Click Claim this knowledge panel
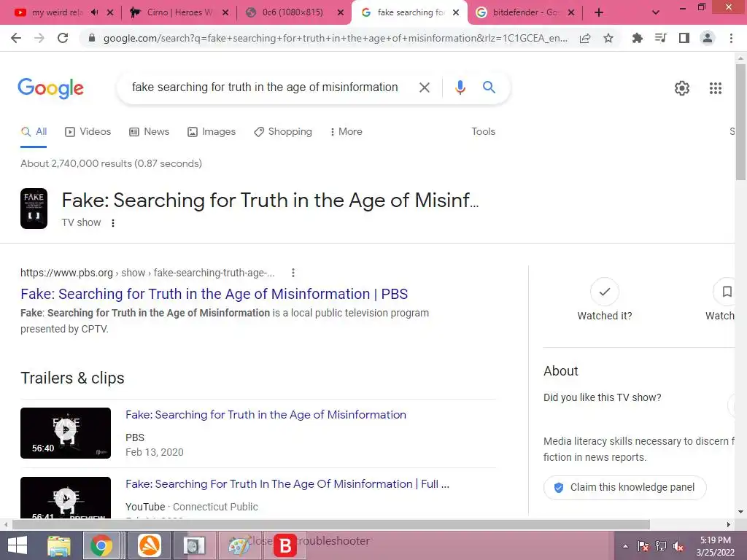 [x=624, y=487]
